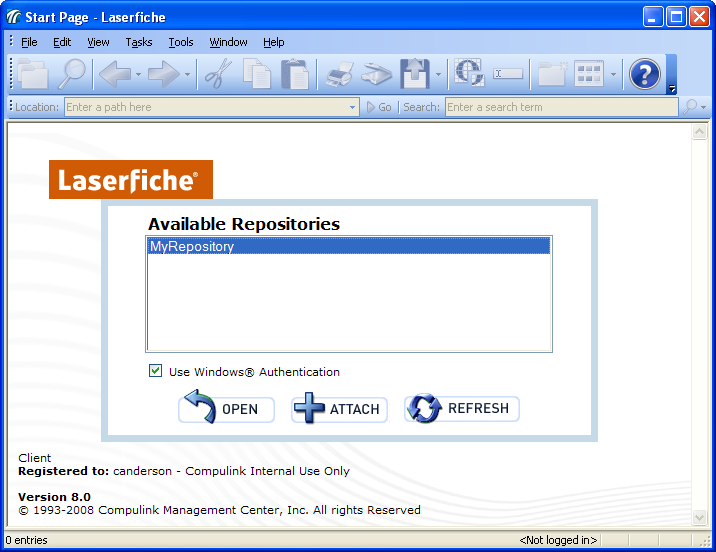Screen dimensions: 716x552
Task: Click the Laserfiche logo in title bar
Action: tap(14, 17)
